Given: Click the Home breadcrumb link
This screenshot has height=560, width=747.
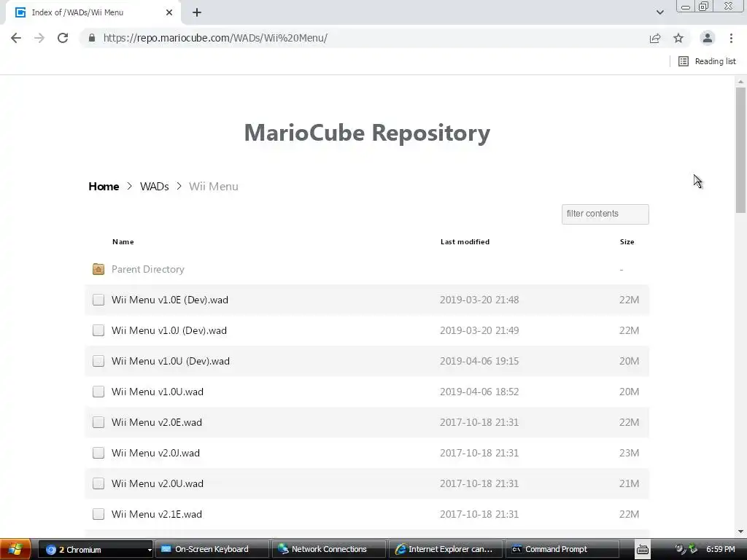Looking at the screenshot, I should coord(104,187).
